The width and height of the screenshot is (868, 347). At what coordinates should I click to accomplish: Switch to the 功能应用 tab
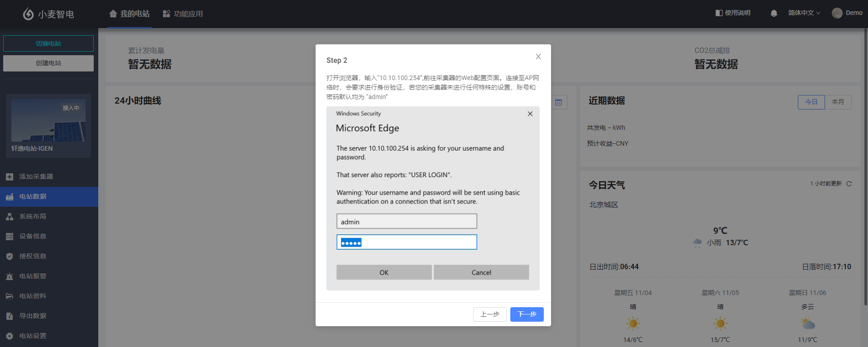click(183, 14)
